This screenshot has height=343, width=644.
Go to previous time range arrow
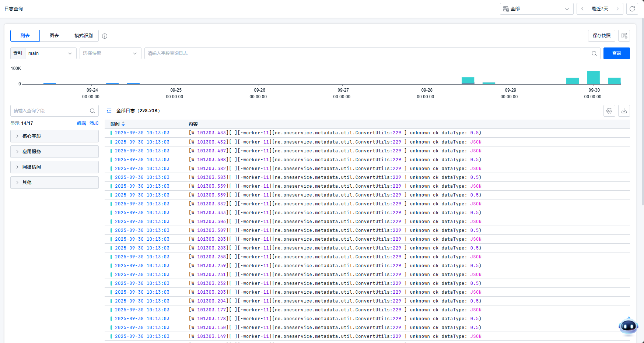(x=582, y=9)
